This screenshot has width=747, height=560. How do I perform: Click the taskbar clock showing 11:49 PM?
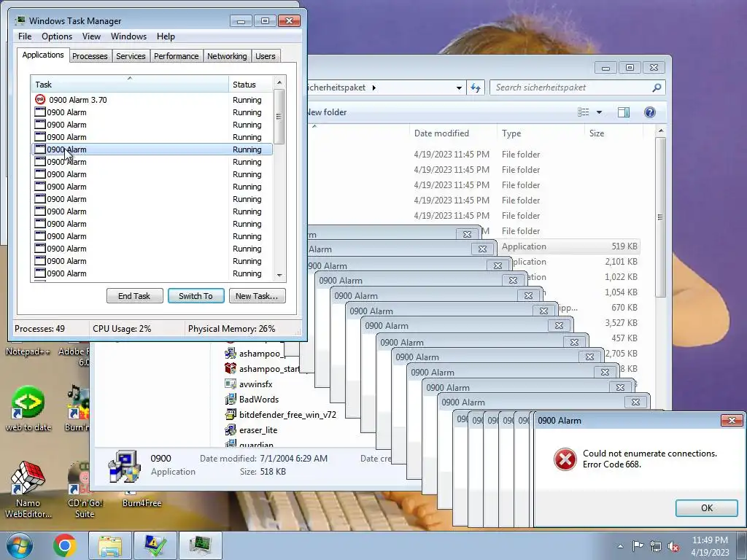[x=710, y=546]
